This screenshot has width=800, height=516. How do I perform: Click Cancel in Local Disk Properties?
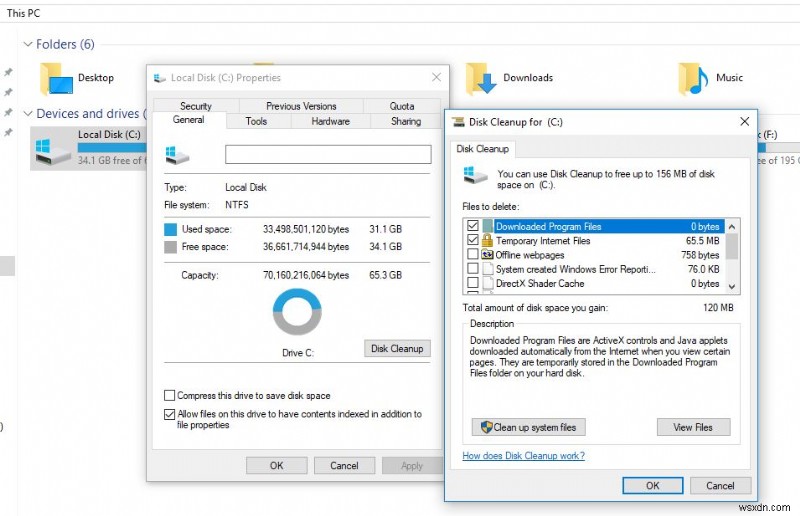tap(344, 465)
